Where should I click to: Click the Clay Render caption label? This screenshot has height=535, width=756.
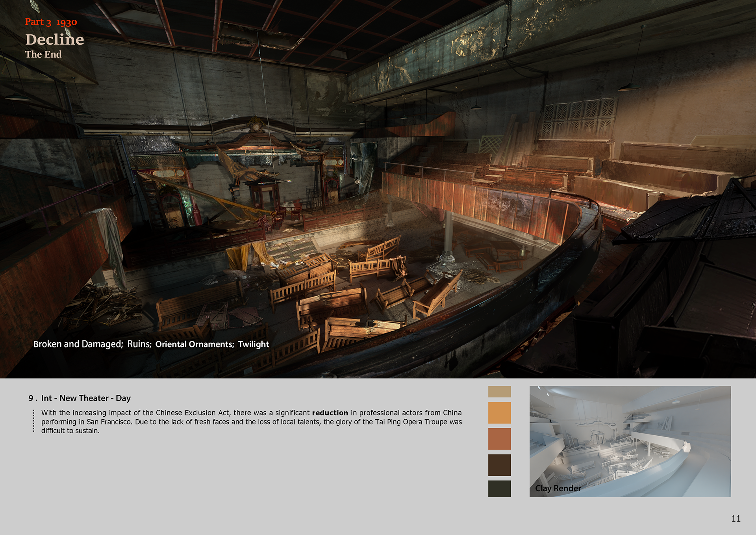[558, 488]
